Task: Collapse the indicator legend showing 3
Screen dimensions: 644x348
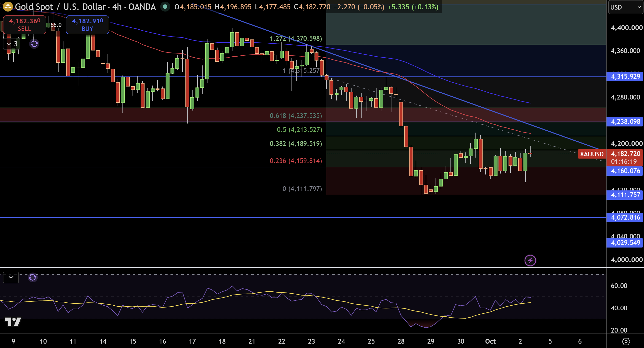Action: 12,44
